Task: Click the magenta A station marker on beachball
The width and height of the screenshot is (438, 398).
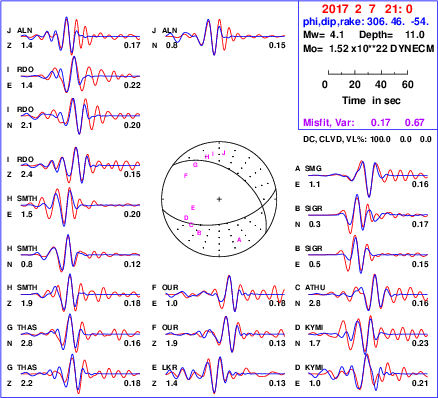Action: [x=239, y=239]
